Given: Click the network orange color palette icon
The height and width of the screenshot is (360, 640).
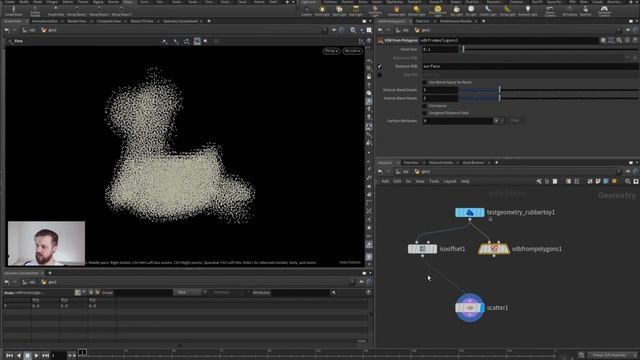Looking at the screenshot, I should pyautogui.click(x=614, y=181).
